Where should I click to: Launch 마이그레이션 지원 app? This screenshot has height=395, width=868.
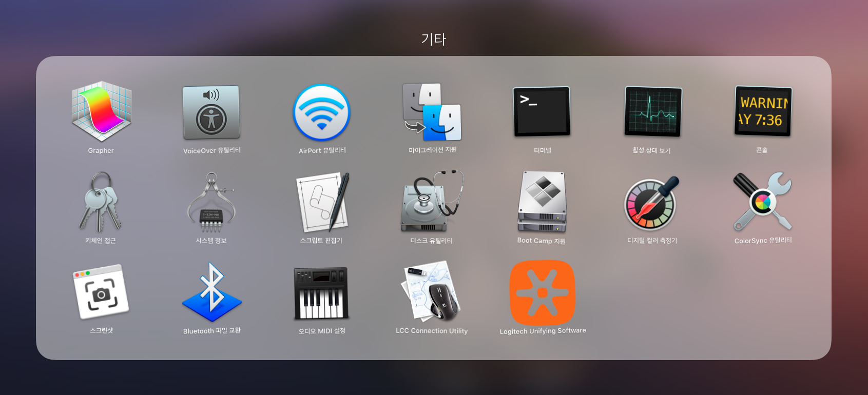pos(432,112)
